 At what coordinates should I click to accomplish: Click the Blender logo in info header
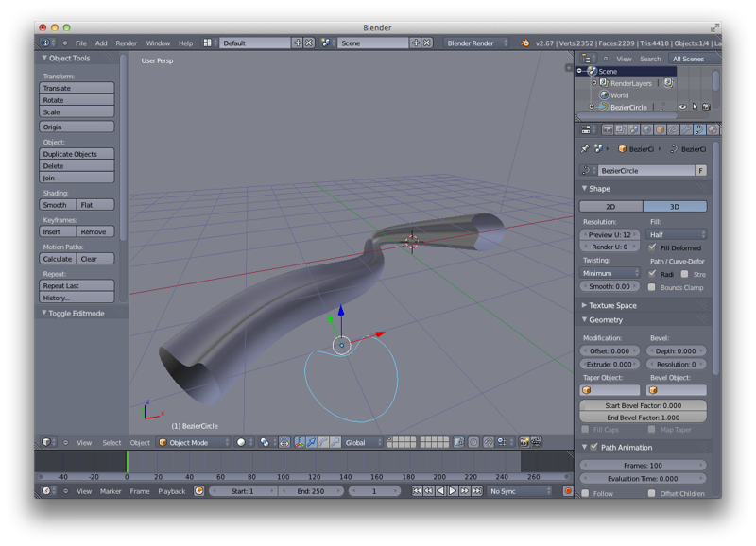pos(525,43)
